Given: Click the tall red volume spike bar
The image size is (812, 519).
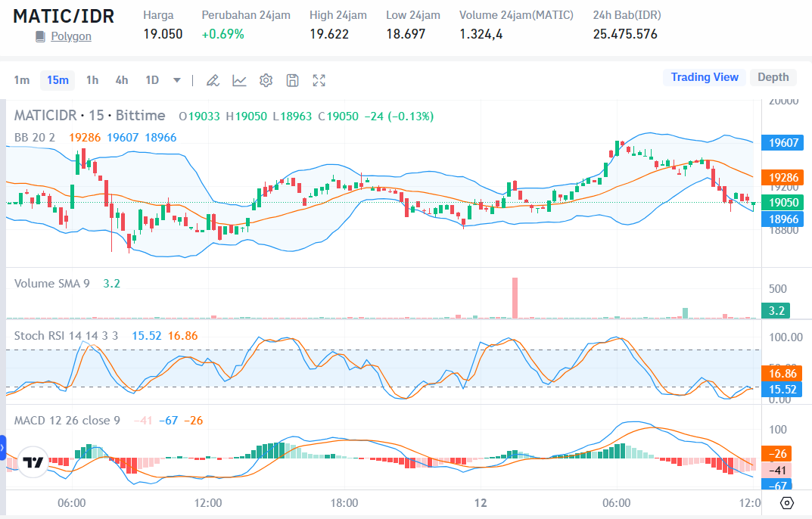Looking at the screenshot, I should coord(515,298).
